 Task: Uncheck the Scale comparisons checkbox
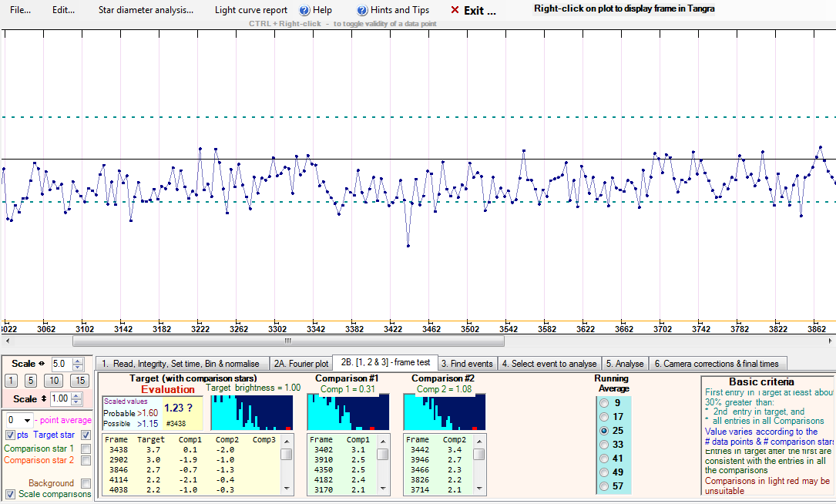(x=10, y=494)
